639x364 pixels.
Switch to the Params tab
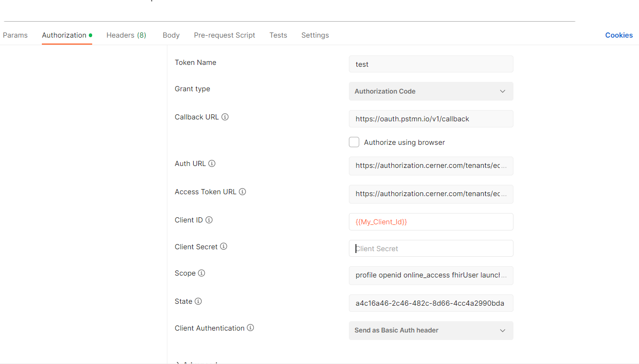(15, 35)
